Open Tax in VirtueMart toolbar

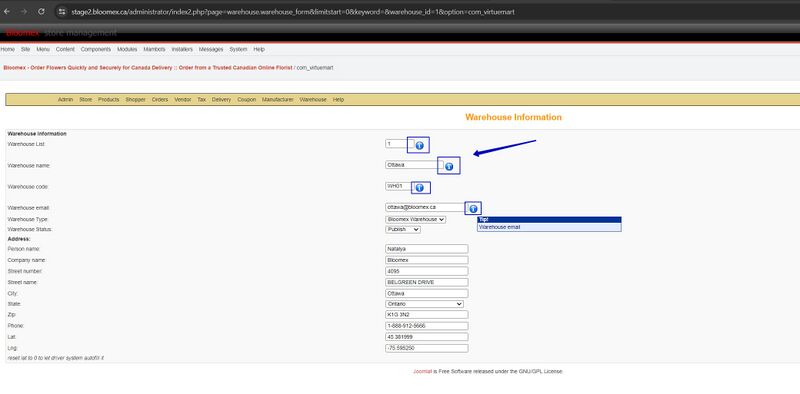tap(202, 100)
